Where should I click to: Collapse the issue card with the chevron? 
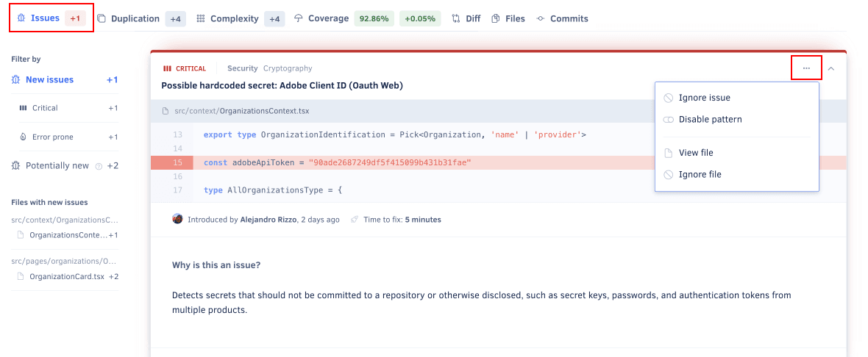click(831, 68)
